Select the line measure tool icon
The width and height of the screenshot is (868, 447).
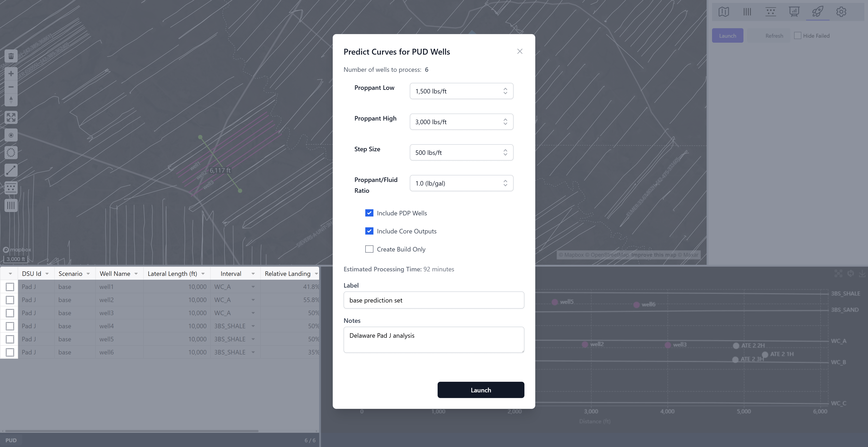11,170
